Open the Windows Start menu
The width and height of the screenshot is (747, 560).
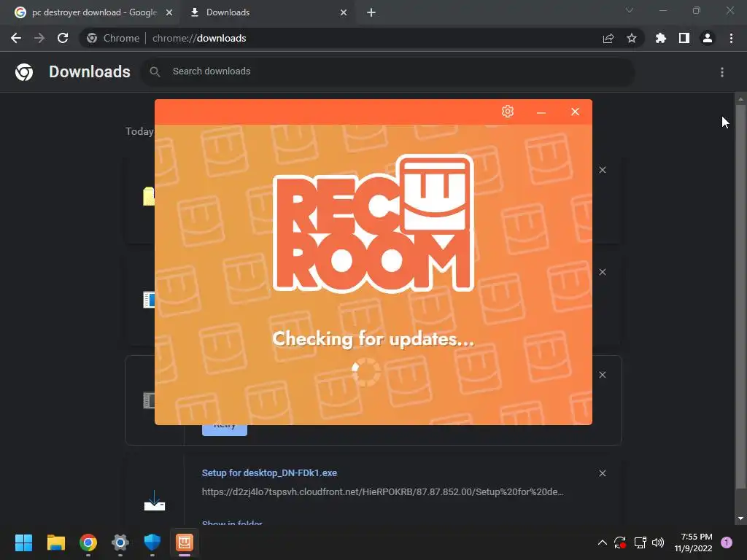tap(23, 542)
